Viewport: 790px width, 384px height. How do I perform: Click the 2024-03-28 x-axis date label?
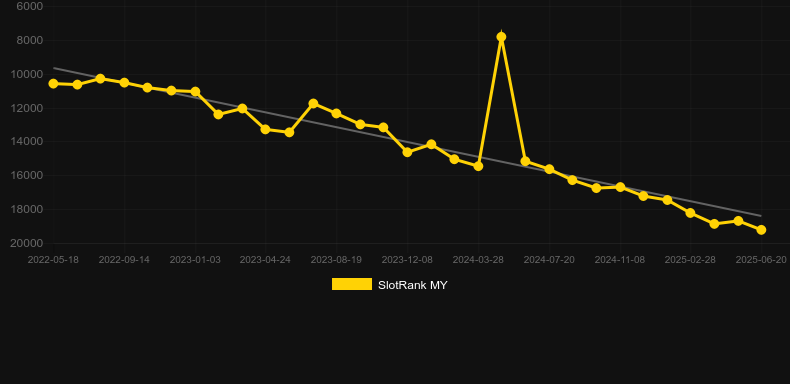coord(478,260)
